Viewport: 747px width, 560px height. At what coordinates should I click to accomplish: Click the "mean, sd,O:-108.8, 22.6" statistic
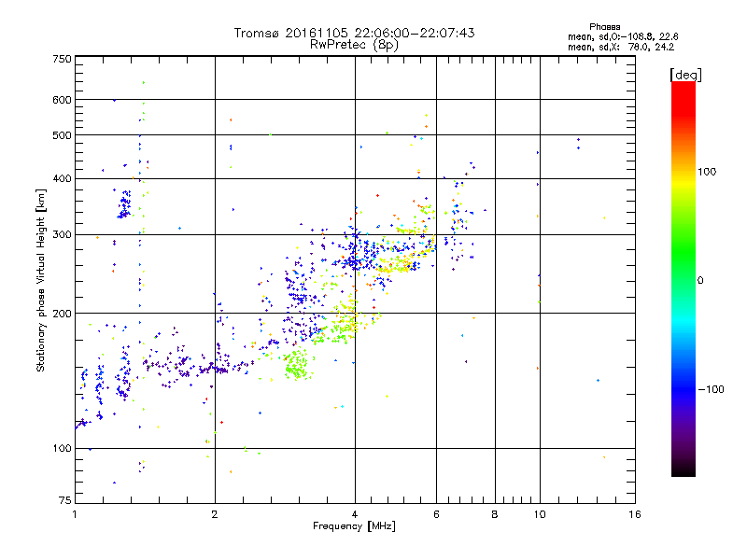pos(623,36)
